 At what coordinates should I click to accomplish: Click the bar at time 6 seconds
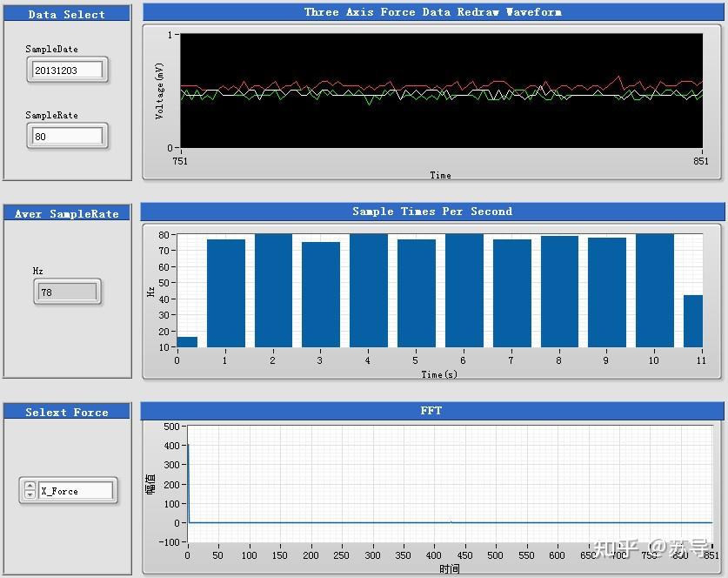pos(464,291)
